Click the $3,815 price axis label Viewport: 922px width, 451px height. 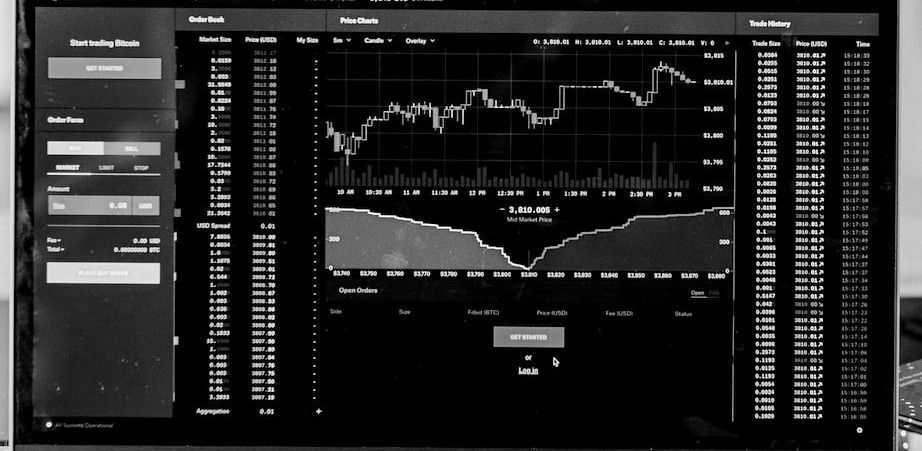(714, 56)
